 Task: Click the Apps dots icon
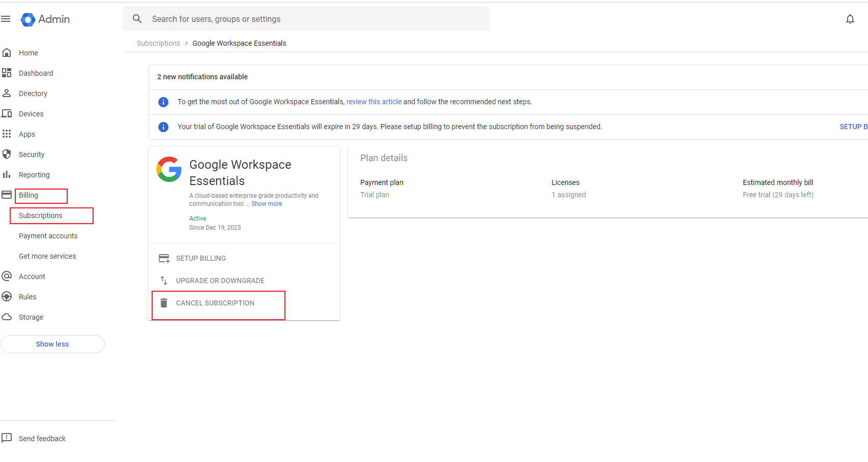[x=7, y=134]
